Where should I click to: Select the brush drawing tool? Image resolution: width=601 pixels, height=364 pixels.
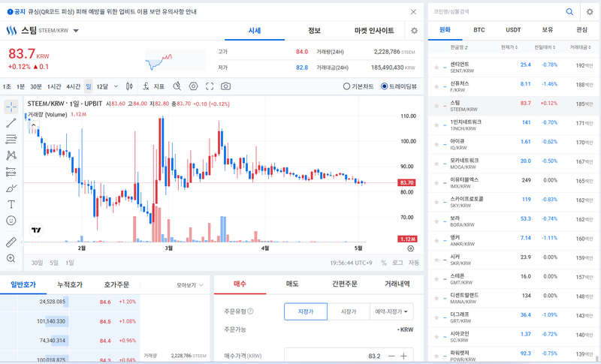tap(11, 188)
